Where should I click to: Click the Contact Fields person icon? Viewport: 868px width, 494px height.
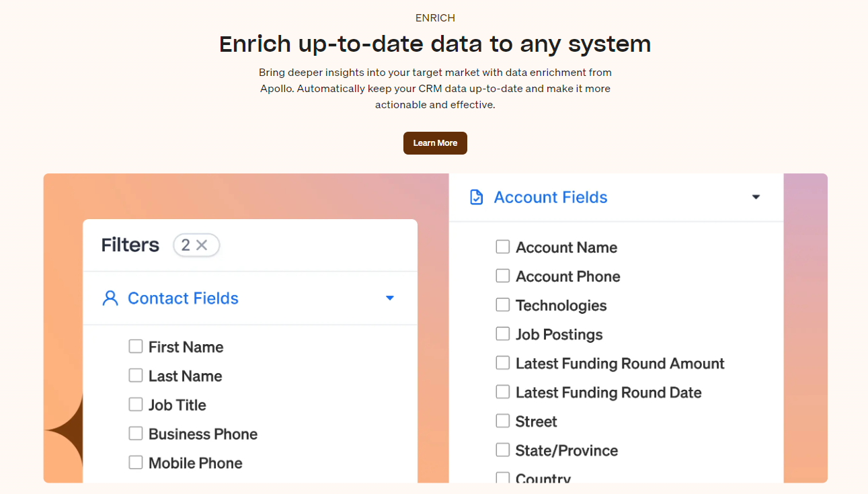(x=110, y=298)
